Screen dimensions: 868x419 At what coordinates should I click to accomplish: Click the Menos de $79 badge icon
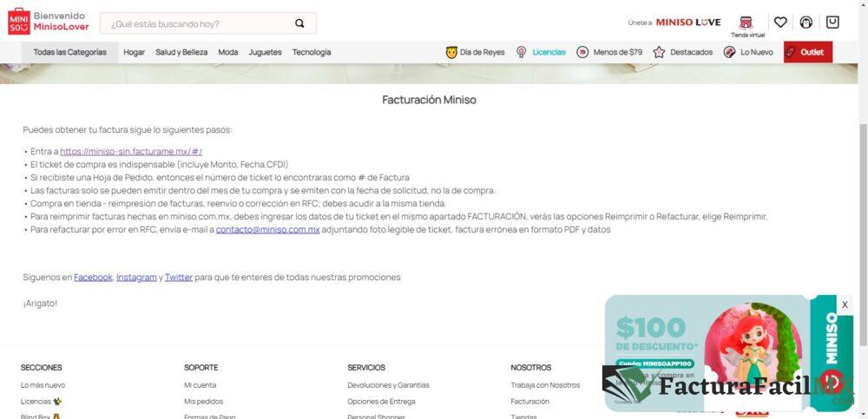pos(582,52)
